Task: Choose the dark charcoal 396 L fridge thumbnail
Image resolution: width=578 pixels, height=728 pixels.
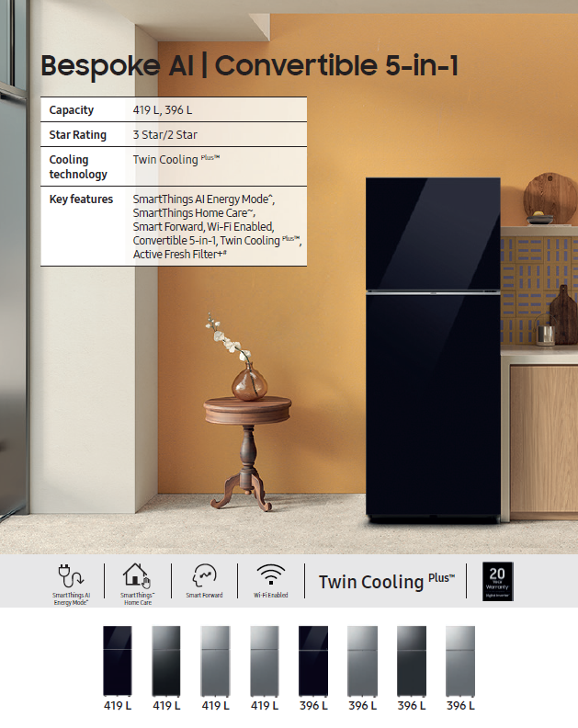Action: pyautogui.click(x=412, y=661)
